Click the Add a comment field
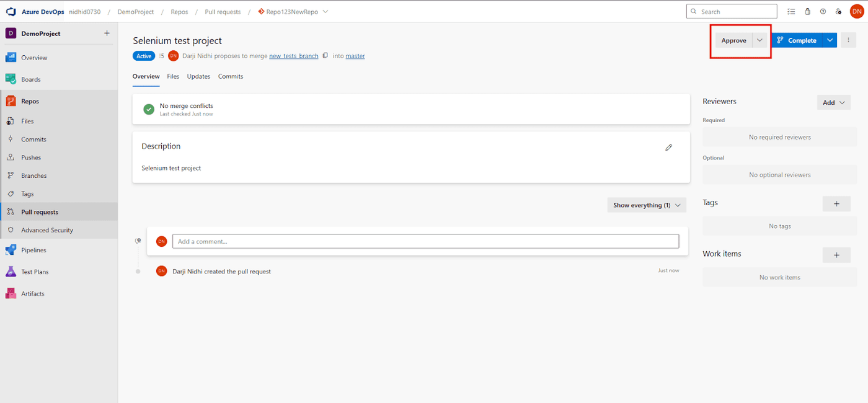 click(426, 241)
